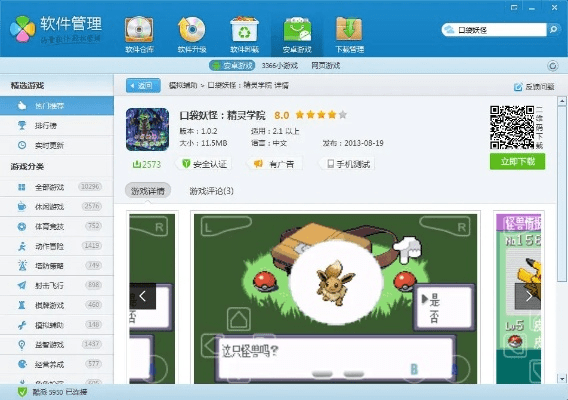568x400 pixels.
Task: Click the scrollbar up arrow
Action: (562, 101)
